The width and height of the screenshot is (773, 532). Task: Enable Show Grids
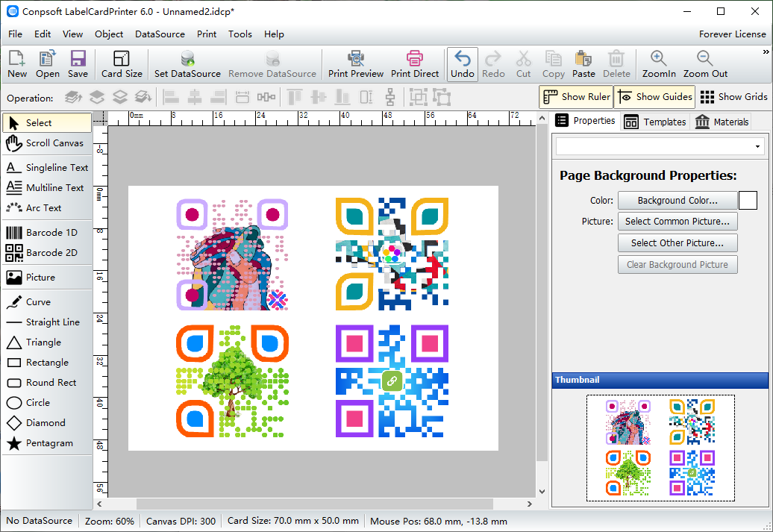click(733, 97)
